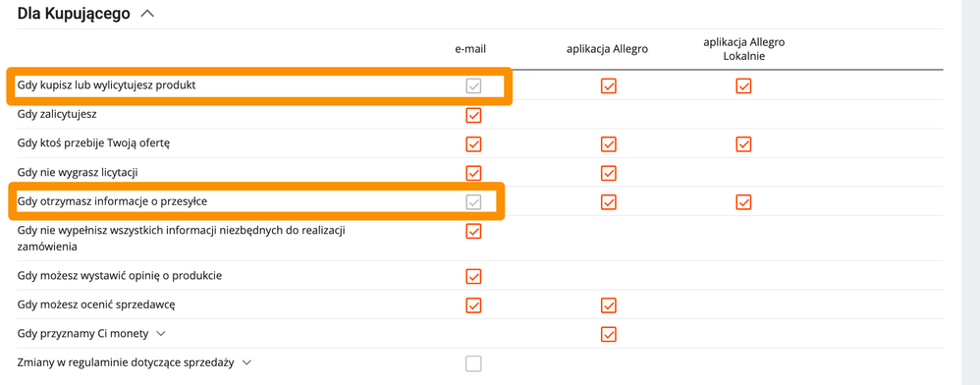Expand Gdy przyznamy Ci monety chevron
Image resolution: width=980 pixels, height=385 pixels.
pyautogui.click(x=161, y=334)
